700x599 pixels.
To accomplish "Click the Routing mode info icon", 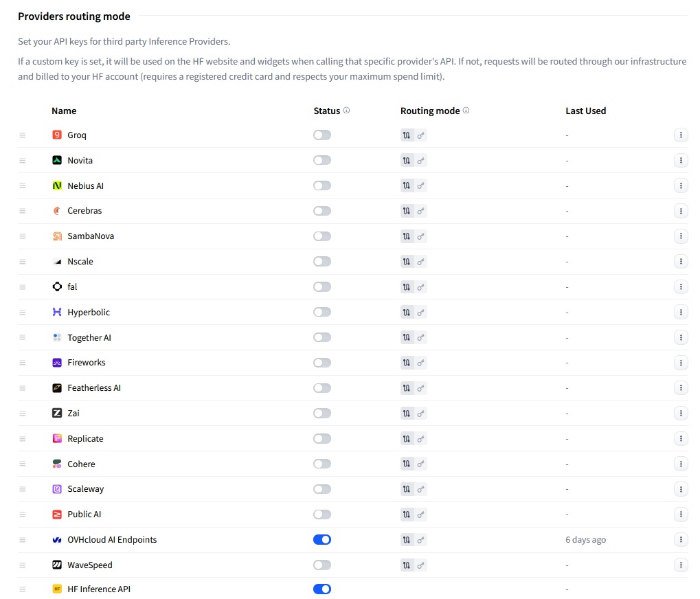I will pyautogui.click(x=466, y=111).
